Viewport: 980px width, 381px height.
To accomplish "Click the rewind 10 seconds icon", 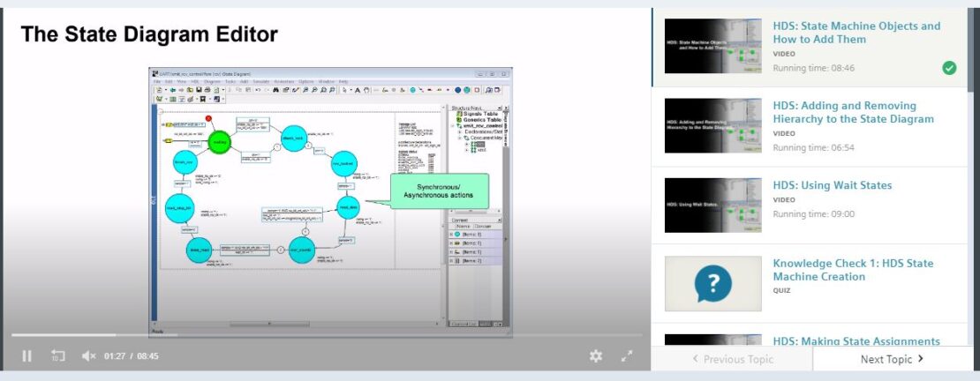I will click(x=58, y=356).
